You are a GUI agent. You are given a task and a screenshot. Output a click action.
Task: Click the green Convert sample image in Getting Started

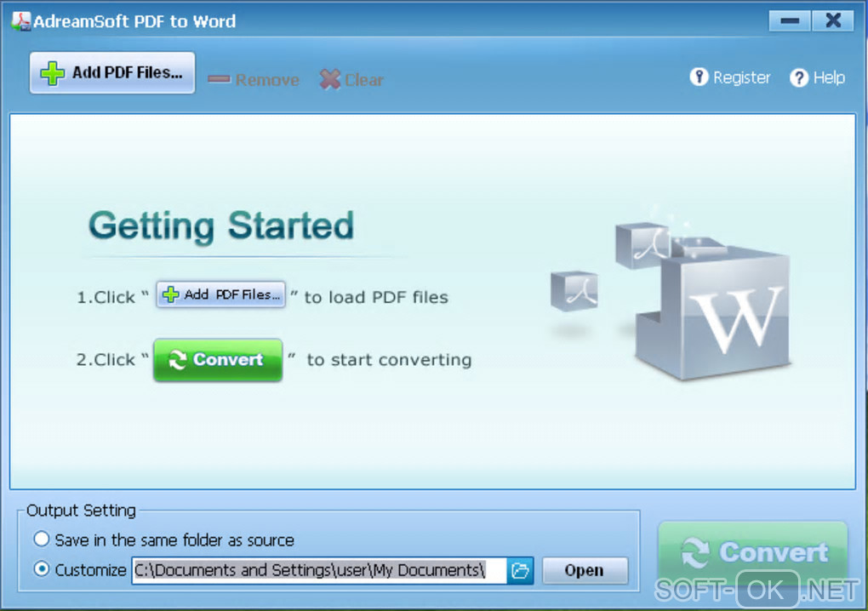(x=218, y=360)
